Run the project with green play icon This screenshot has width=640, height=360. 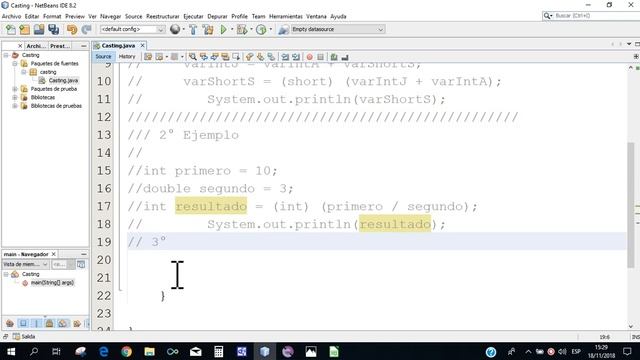click(x=223, y=29)
